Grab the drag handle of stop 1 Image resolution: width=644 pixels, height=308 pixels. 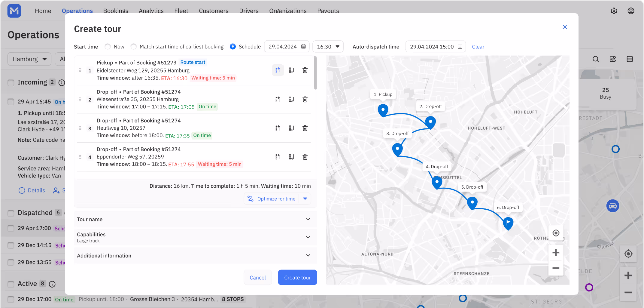(x=80, y=70)
